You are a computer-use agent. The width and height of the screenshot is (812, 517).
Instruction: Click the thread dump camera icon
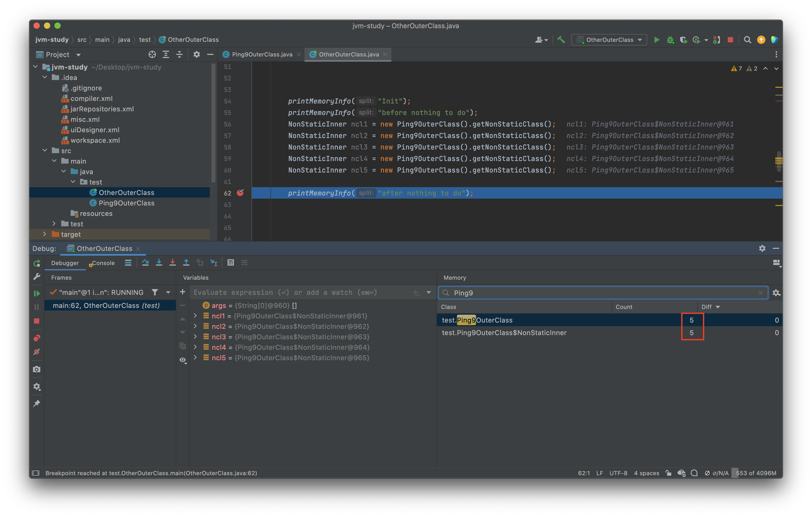tap(37, 369)
